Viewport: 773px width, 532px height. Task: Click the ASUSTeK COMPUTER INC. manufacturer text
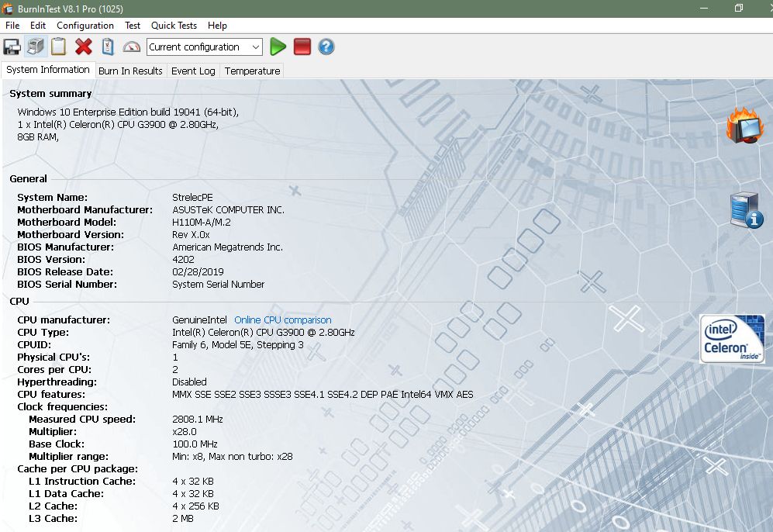tap(228, 210)
